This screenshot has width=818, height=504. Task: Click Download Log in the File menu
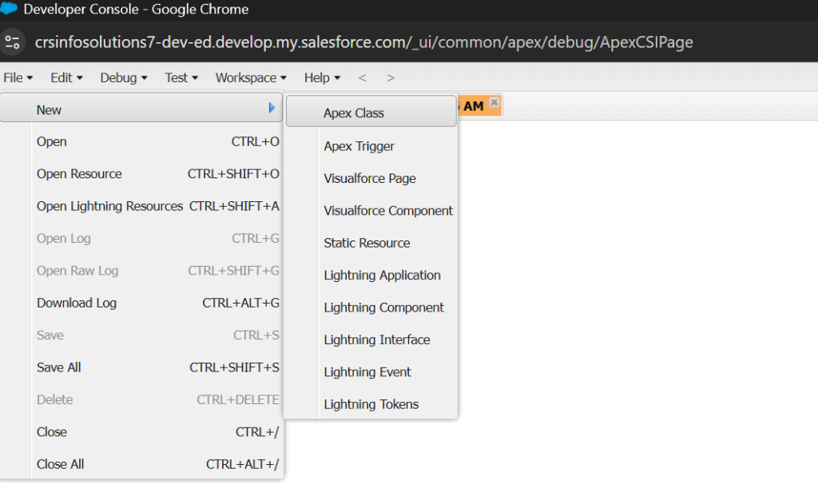[x=76, y=303]
